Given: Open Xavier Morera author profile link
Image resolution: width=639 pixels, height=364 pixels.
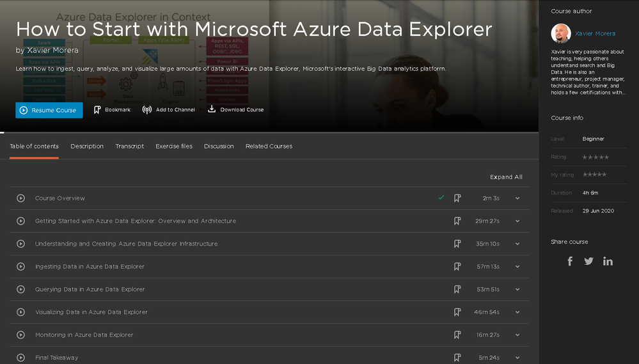Looking at the screenshot, I should (x=595, y=33).
